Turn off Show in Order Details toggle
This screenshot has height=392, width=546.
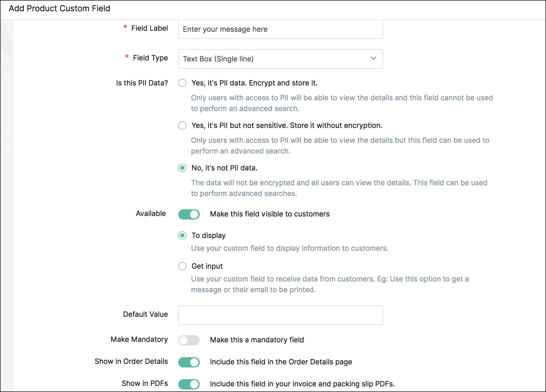click(189, 362)
